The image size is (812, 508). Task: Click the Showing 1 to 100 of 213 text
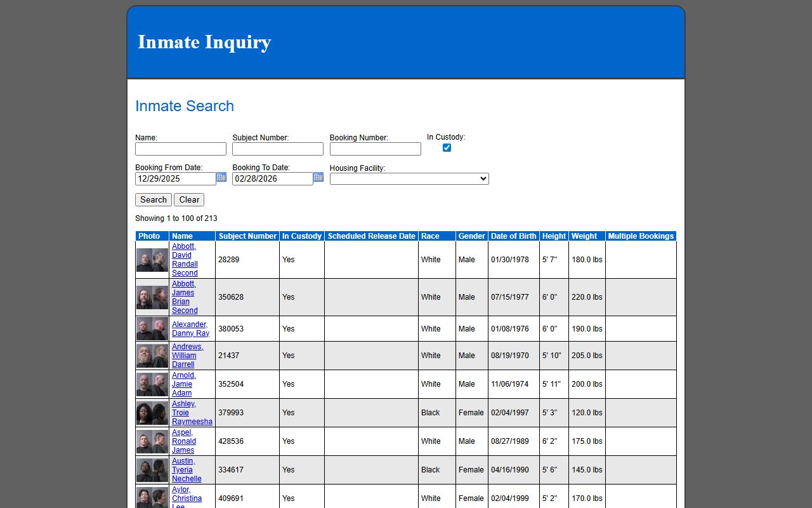pos(176,218)
